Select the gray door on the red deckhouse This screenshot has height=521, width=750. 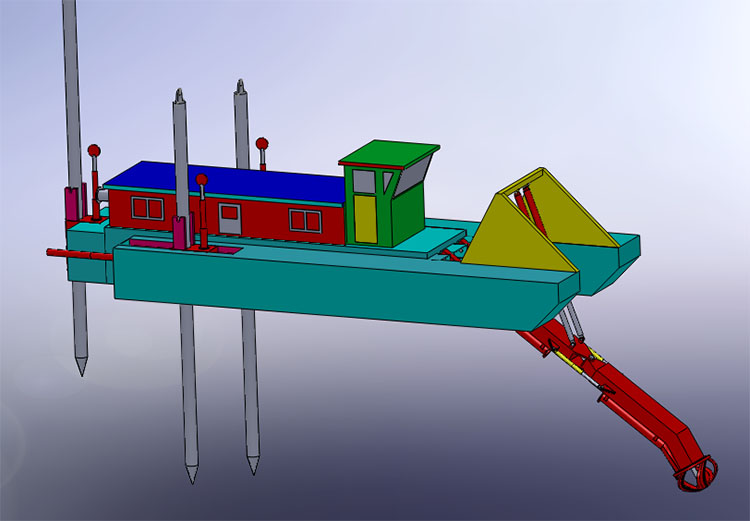pos(230,219)
